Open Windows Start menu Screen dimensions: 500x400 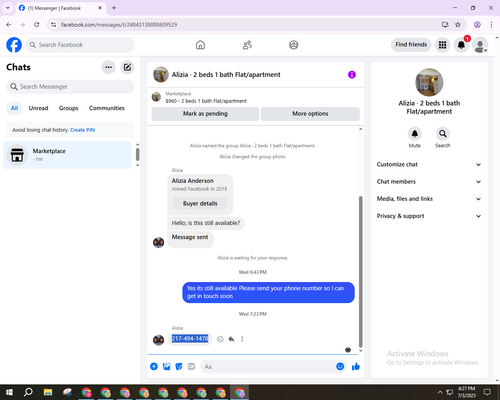9,392
